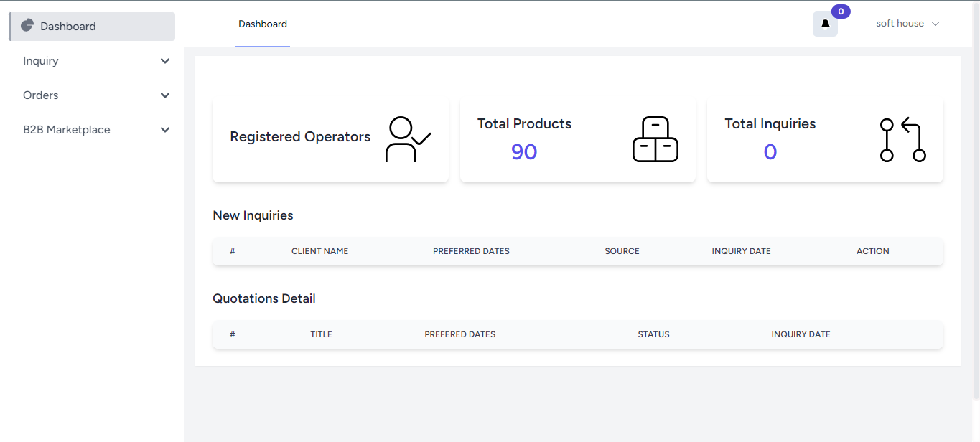Click the Total Inquiries branch icon

pyautogui.click(x=902, y=139)
